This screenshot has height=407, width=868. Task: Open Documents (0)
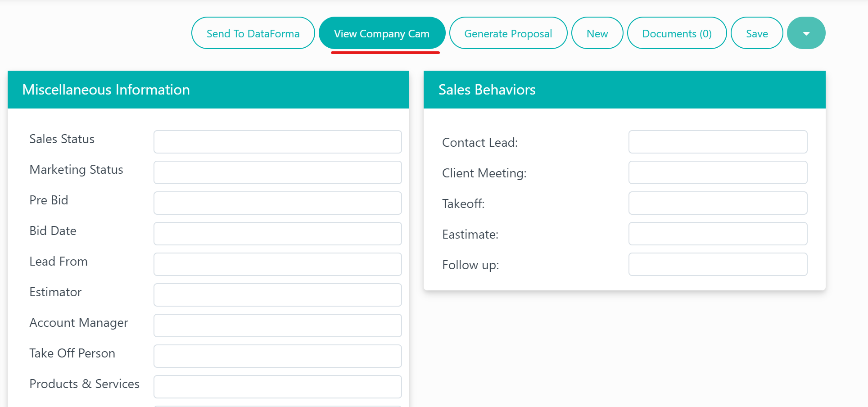coord(677,33)
